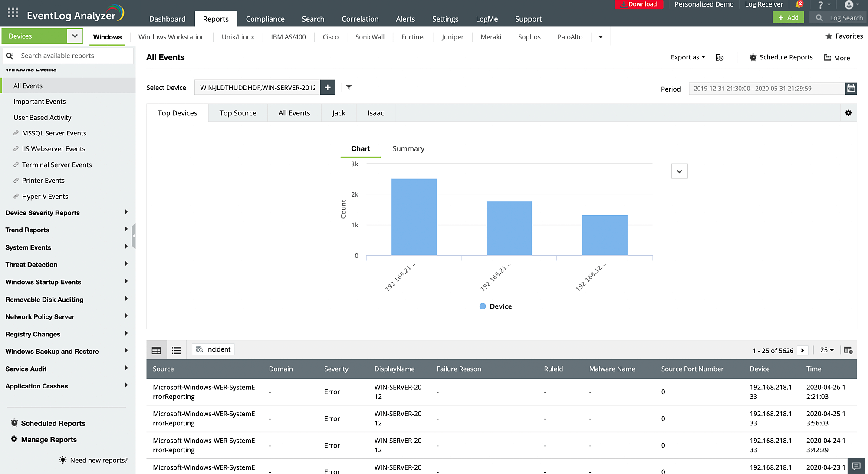The image size is (868, 474).
Task: Select the Unix/Linux tab in device tabs
Action: pyautogui.click(x=237, y=36)
